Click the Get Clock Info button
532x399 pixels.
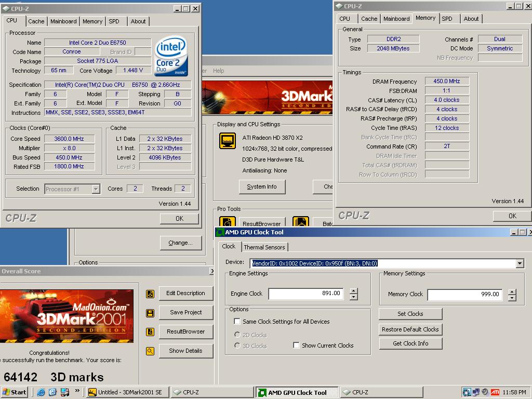(410, 343)
